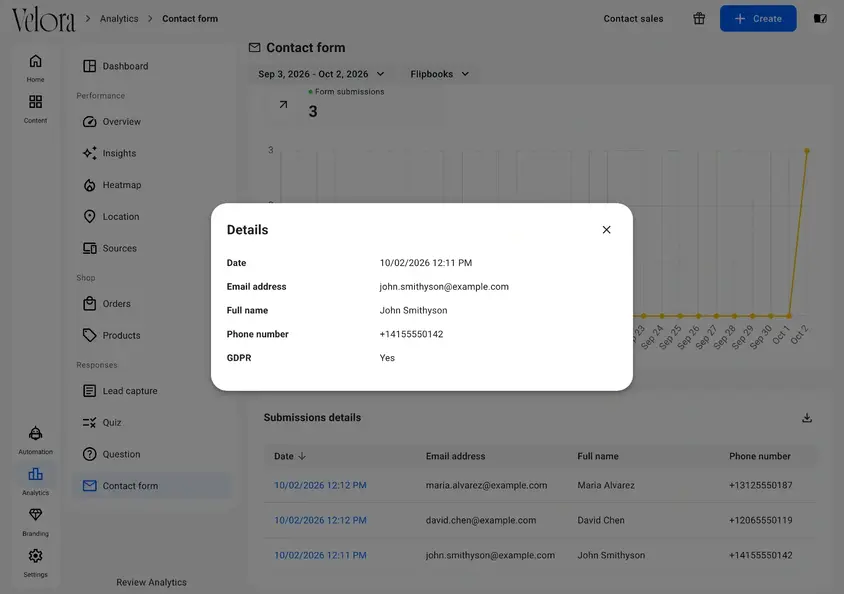Image resolution: width=844 pixels, height=594 pixels.
Task: Click Review Analytics text at bottom
Action: click(x=151, y=582)
